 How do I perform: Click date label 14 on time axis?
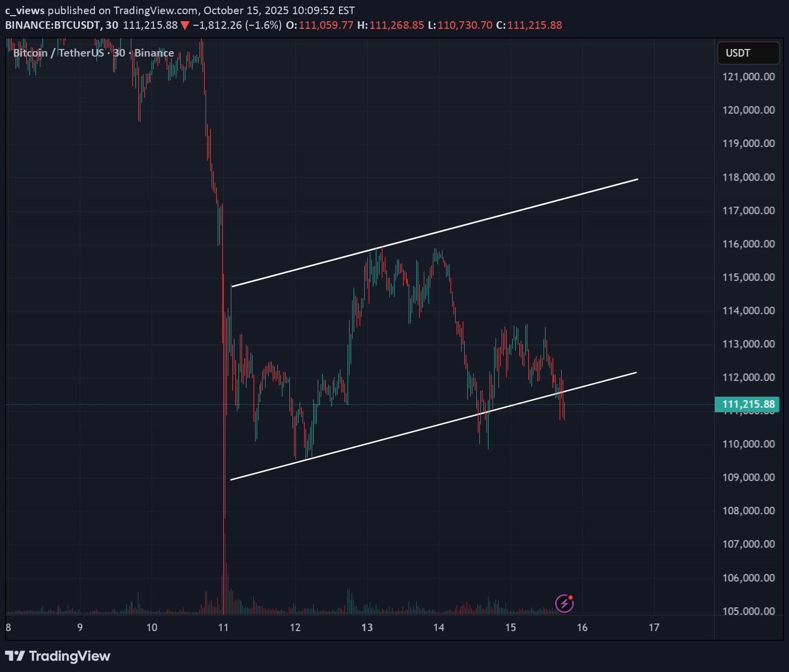438,628
